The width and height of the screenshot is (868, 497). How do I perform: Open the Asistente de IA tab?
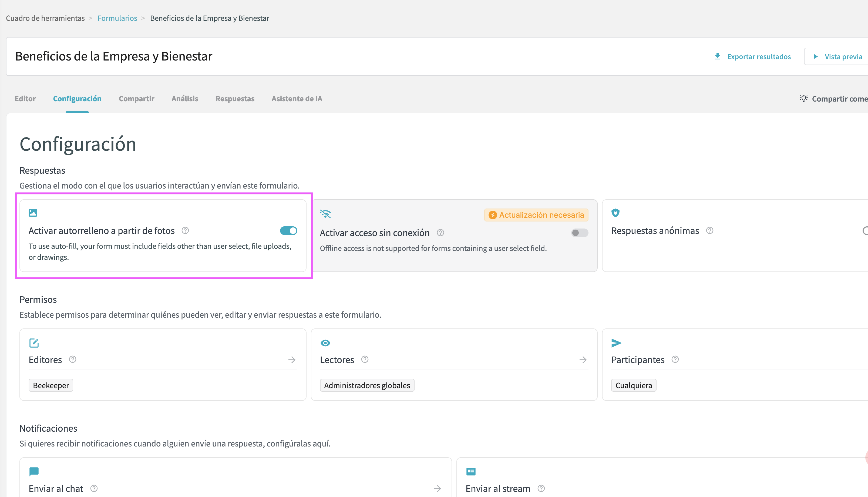click(x=297, y=99)
